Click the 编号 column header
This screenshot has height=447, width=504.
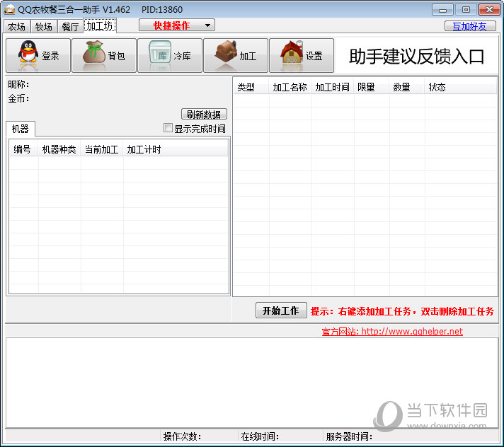pyautogui.click(x=24, y=149)
